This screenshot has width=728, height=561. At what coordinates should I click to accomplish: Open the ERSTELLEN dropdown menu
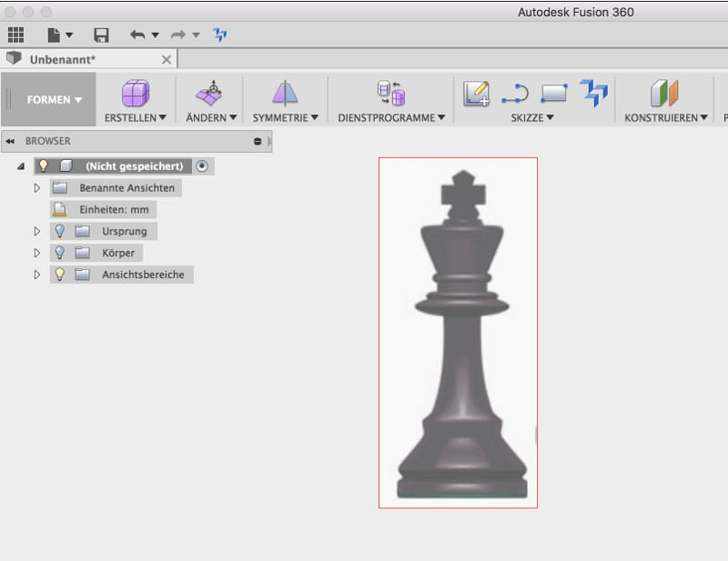136,117
